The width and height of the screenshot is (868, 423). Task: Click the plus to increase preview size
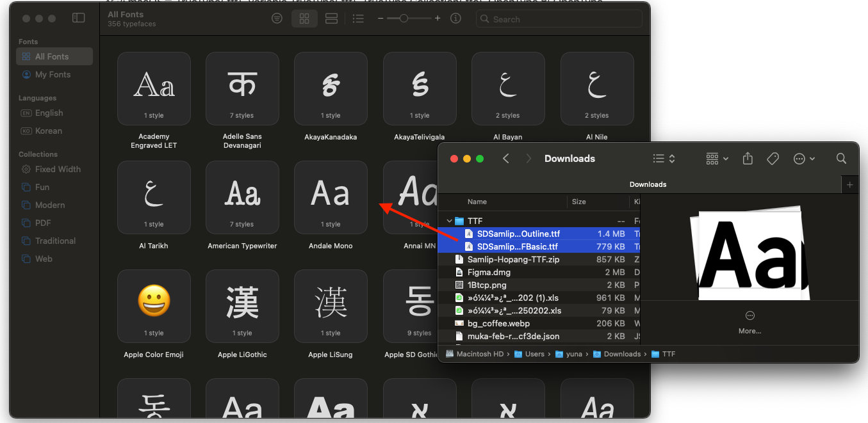click(438, 19)
